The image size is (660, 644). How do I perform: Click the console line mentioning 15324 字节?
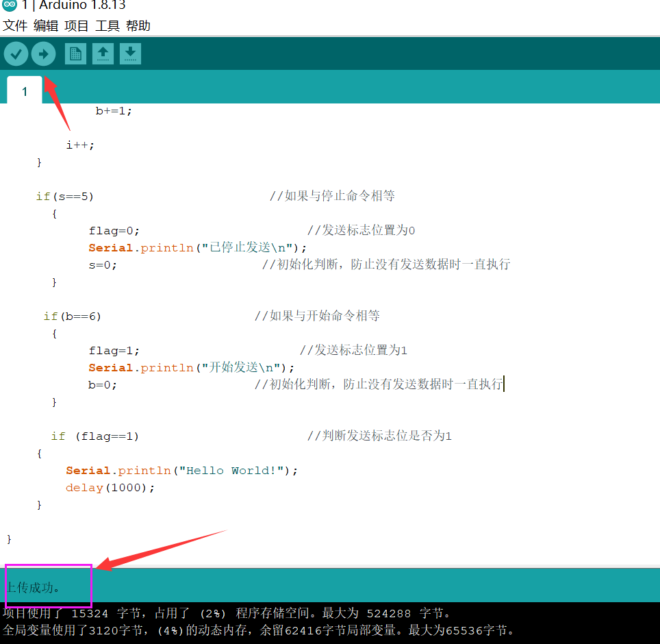[227, 613]
